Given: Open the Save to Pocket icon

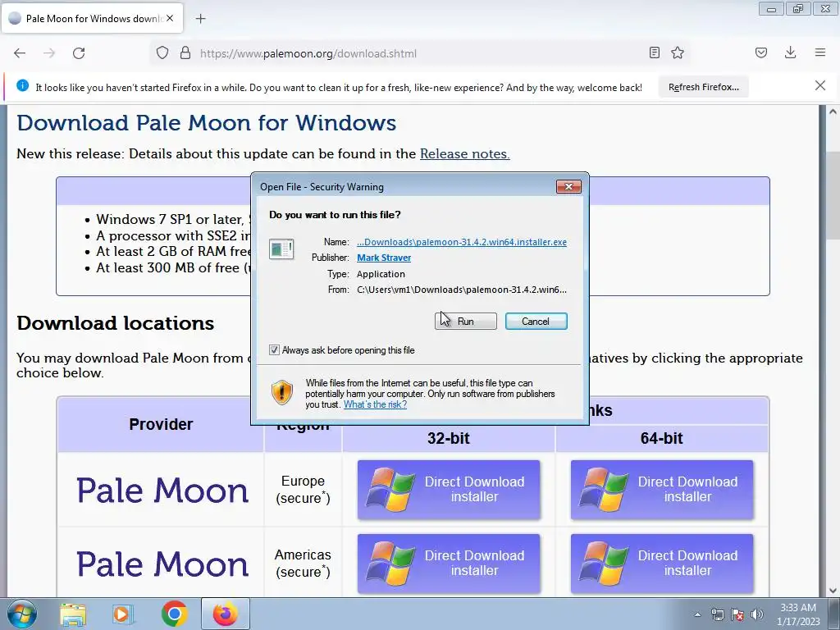Looking at the screenshot, I should (x=761, y=52).
